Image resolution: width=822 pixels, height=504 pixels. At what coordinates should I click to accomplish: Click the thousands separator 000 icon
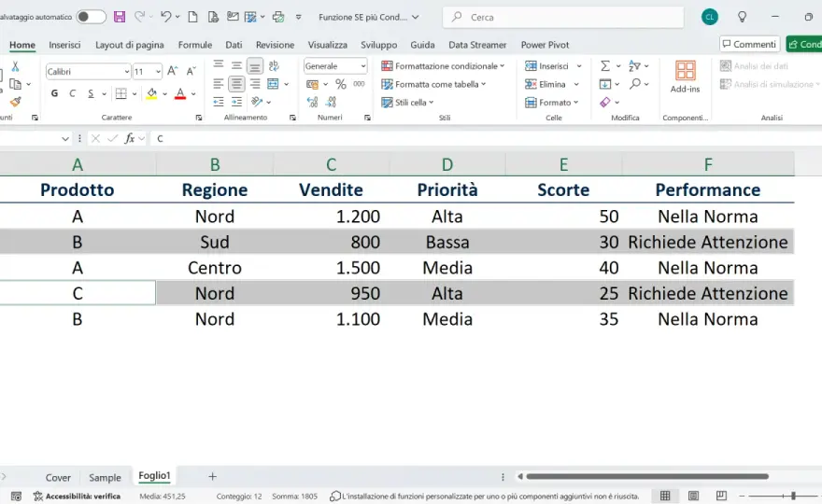tap(359, 84)
